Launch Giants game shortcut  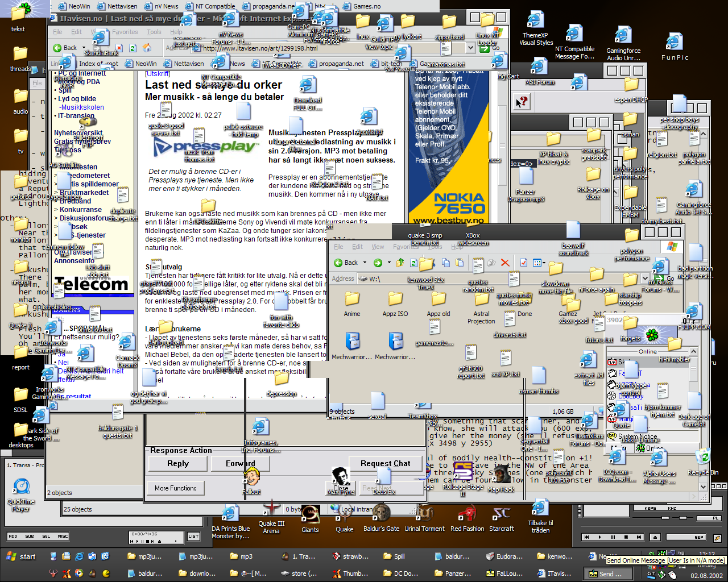click(x=310, y=518)
